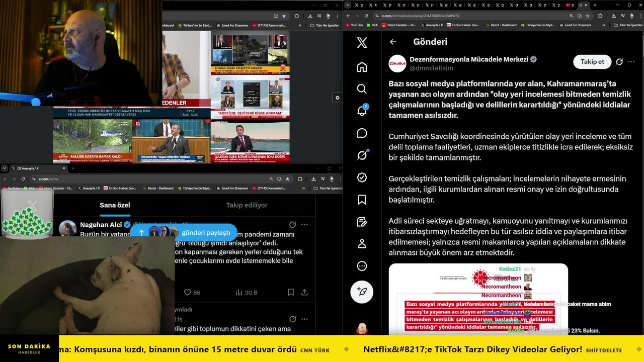
Task: Click the gönderi paylaştı new posts pill
Action: click(x=184, y=232)
